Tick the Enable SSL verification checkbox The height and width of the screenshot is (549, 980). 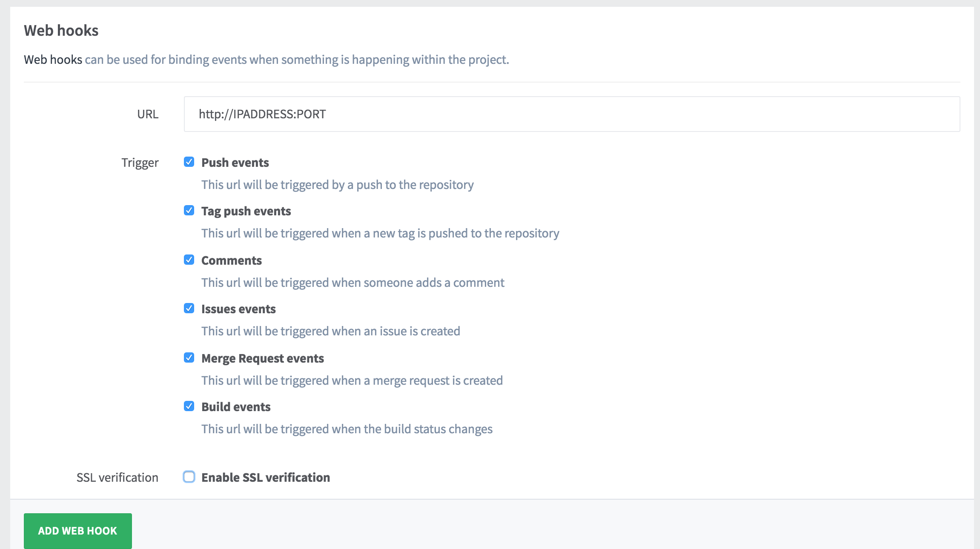189,477
